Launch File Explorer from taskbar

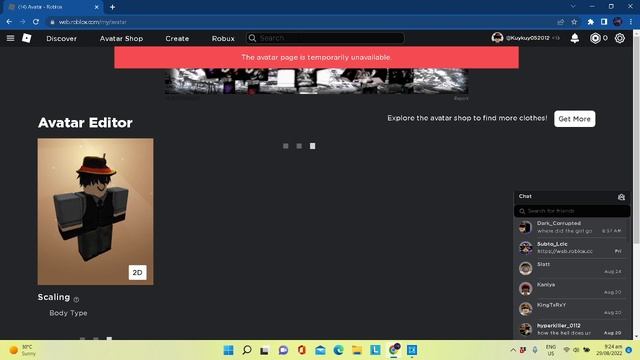tap(357, 350)
